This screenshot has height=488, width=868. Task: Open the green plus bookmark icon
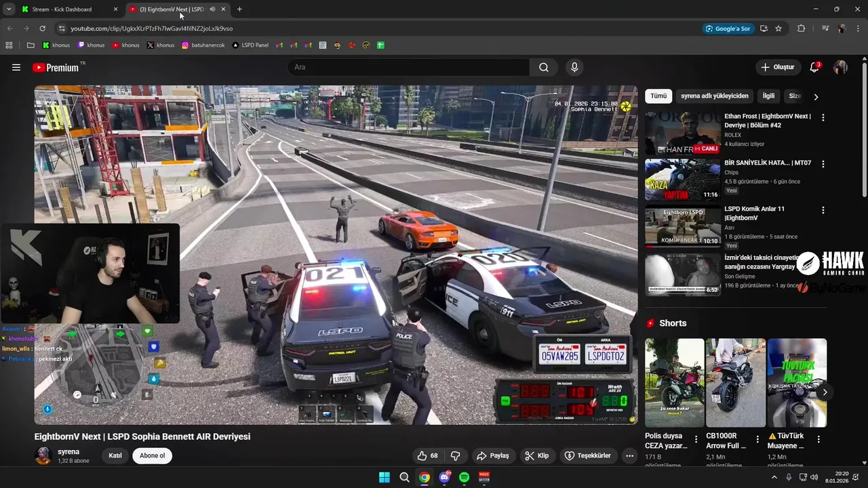click(x=380, y=45)
